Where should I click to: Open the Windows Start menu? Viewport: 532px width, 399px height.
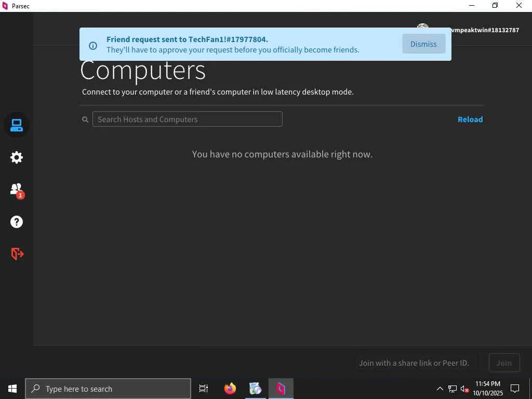12,389
